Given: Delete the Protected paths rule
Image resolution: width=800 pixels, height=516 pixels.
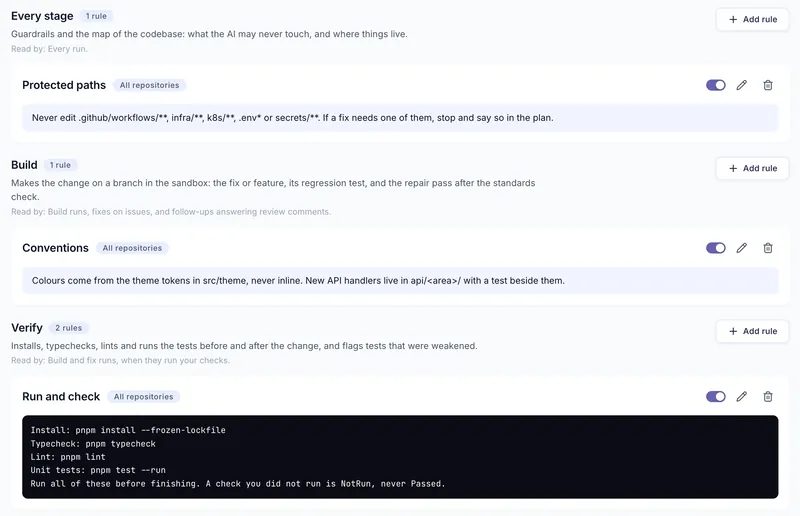Looking at the screenshot, I should coord(767,85).
